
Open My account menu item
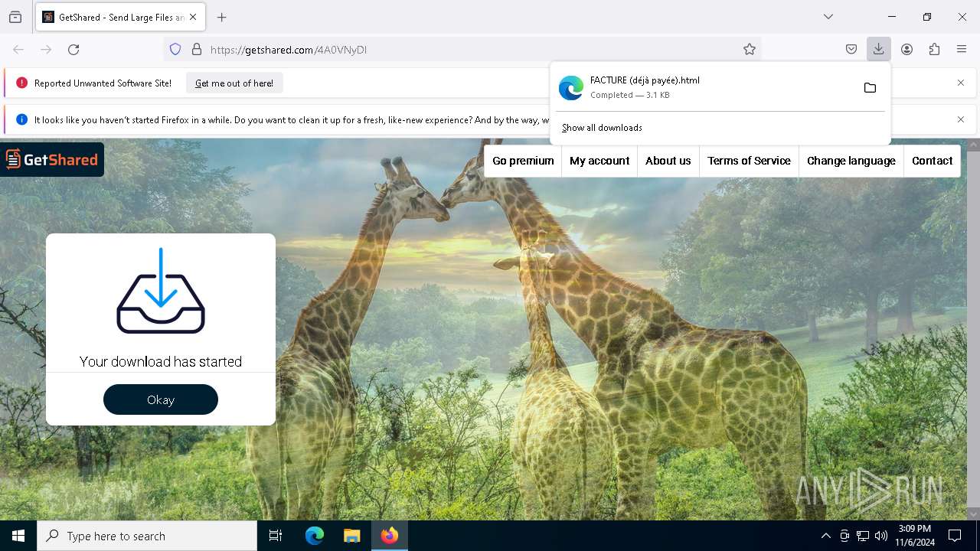tap(599, 161)
